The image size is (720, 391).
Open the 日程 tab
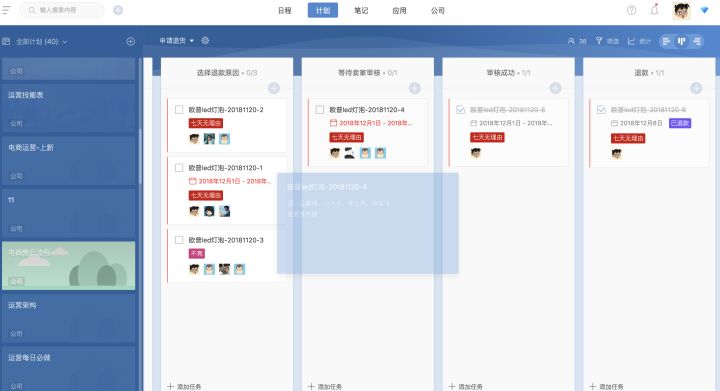pyautogui.click(x=285, y=10)
